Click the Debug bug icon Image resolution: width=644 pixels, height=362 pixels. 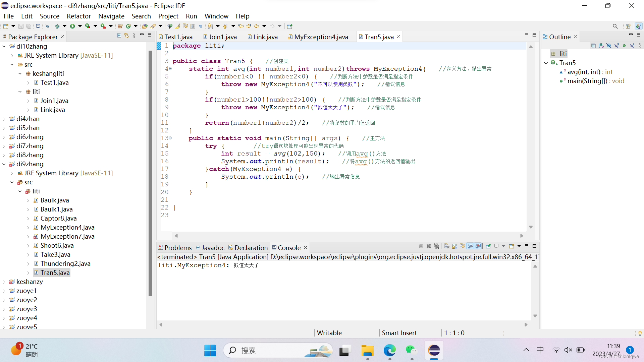click(57, 26)
